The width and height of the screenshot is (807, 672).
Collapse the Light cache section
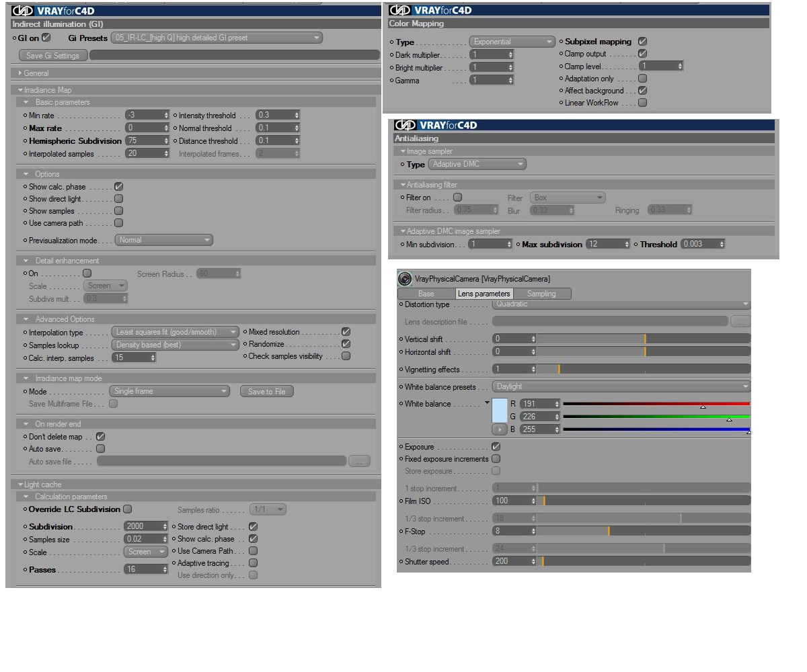coord(20,485)
